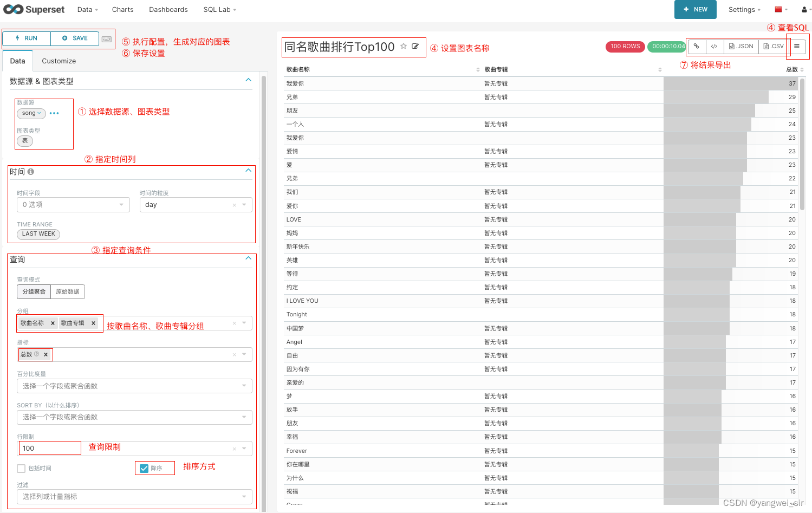This screenshot has width=812, height=513.
Task: Click the Superset logo
Action: click(34, 9)
